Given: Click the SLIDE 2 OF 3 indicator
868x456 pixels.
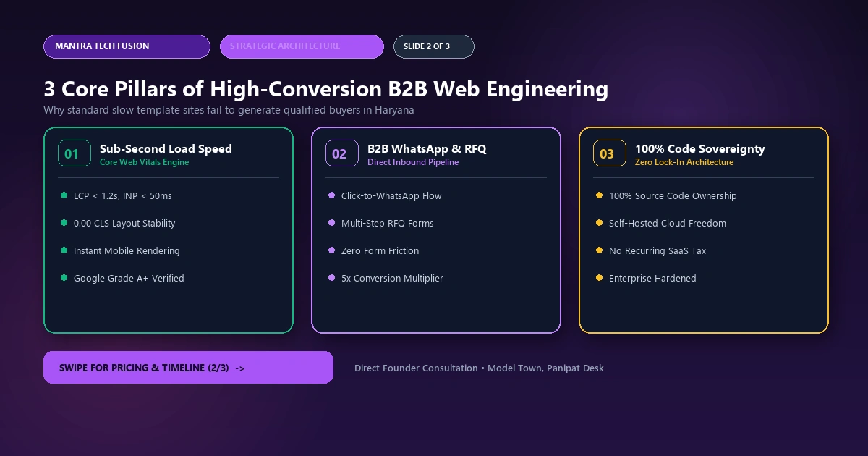Looking at the screenshot, I should tap(434, 46).
